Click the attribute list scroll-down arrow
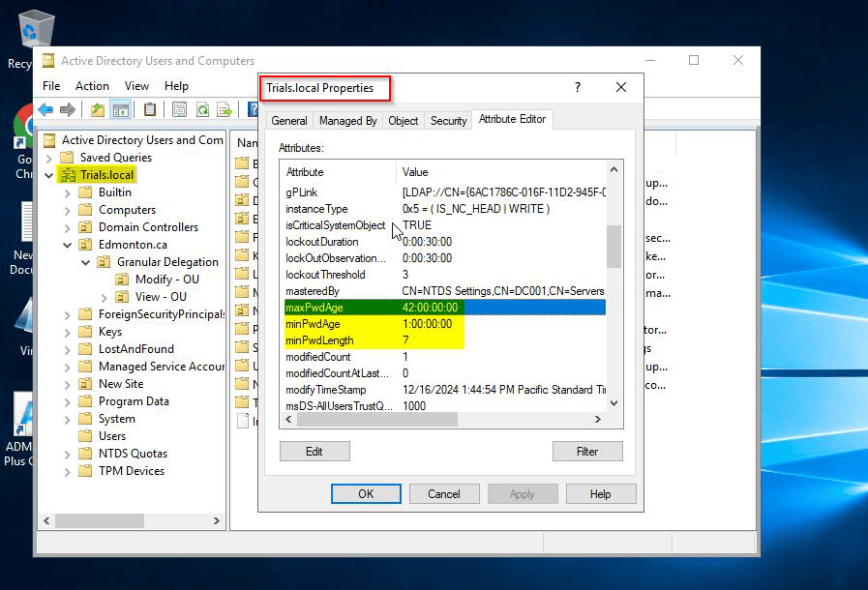Viewport: 868px width, 590px height. (614, 403)
